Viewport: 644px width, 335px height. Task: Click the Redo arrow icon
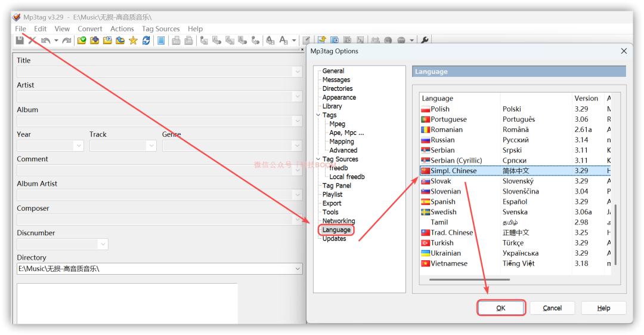coord(67,41)
